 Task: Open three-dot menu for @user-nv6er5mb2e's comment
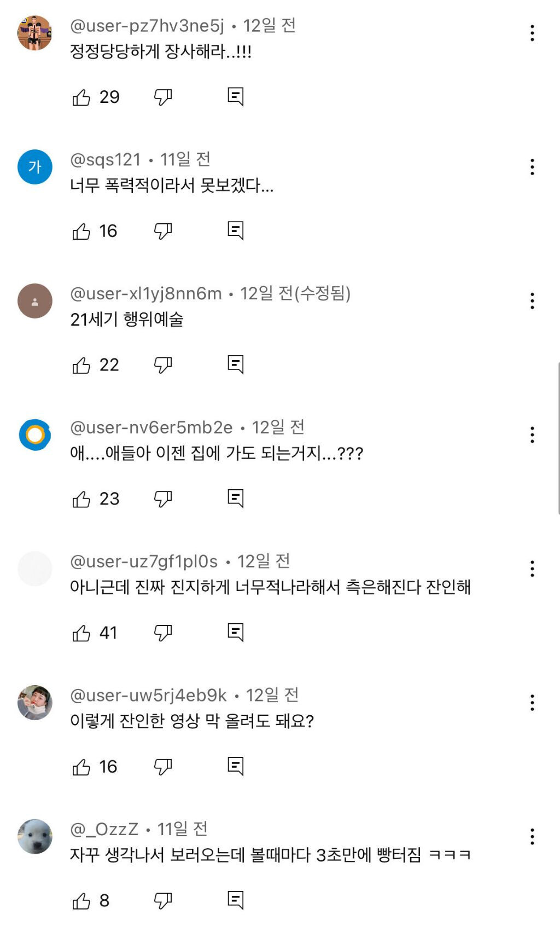click(532, 435)
